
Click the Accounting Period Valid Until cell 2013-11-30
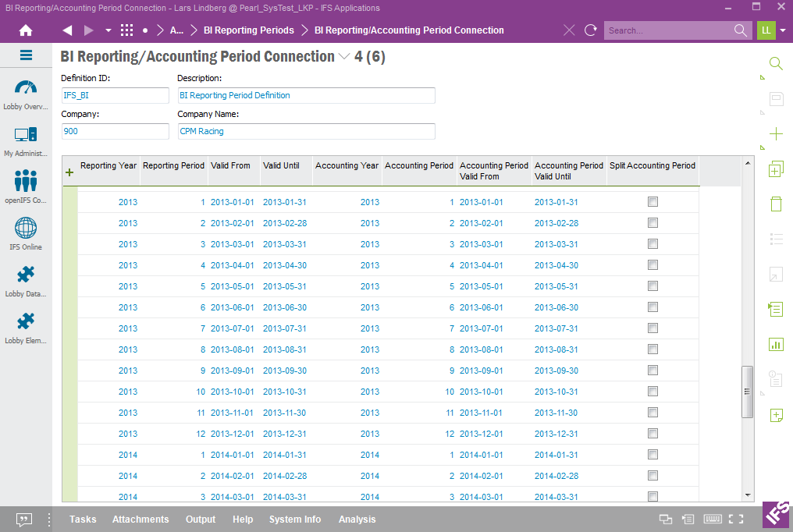[556, 413]
